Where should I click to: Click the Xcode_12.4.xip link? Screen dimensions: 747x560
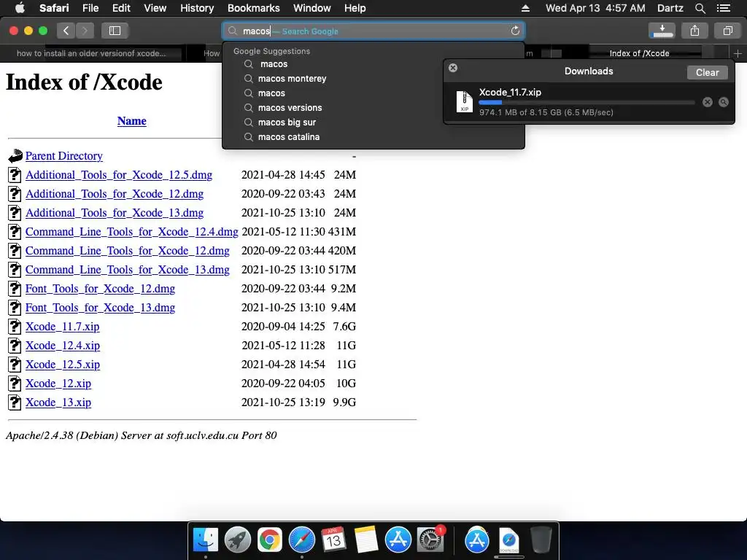tap(63, 346)
